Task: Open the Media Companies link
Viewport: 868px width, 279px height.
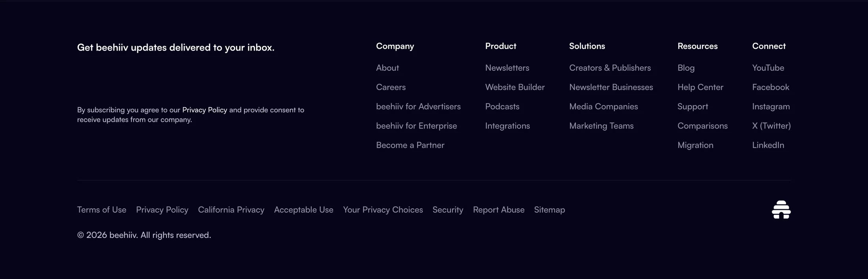Action: tap(604, 107)
